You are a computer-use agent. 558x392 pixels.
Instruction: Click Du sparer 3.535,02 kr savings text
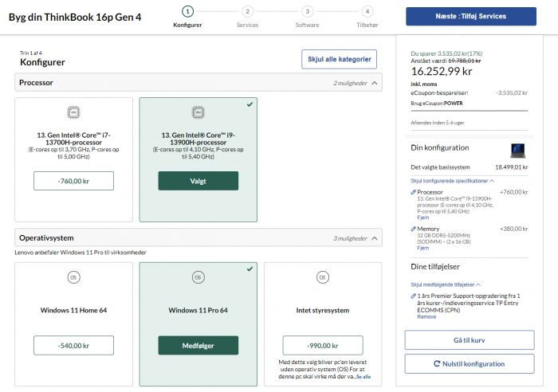pyautogui.click(x=446, y=53)
